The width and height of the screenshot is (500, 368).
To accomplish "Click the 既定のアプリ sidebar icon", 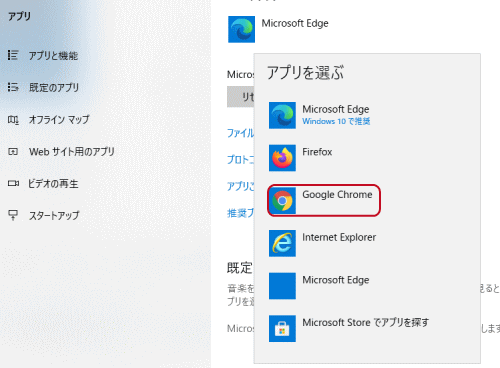I will coord(13,87).
